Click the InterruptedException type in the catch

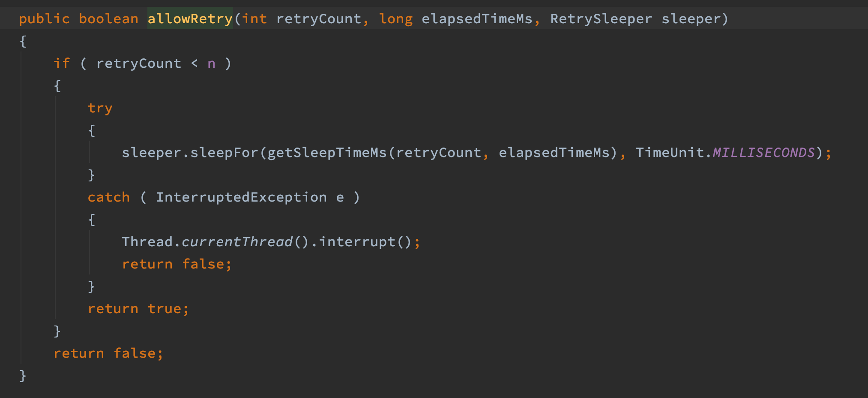pyautogui.click(x=241, y=197)
